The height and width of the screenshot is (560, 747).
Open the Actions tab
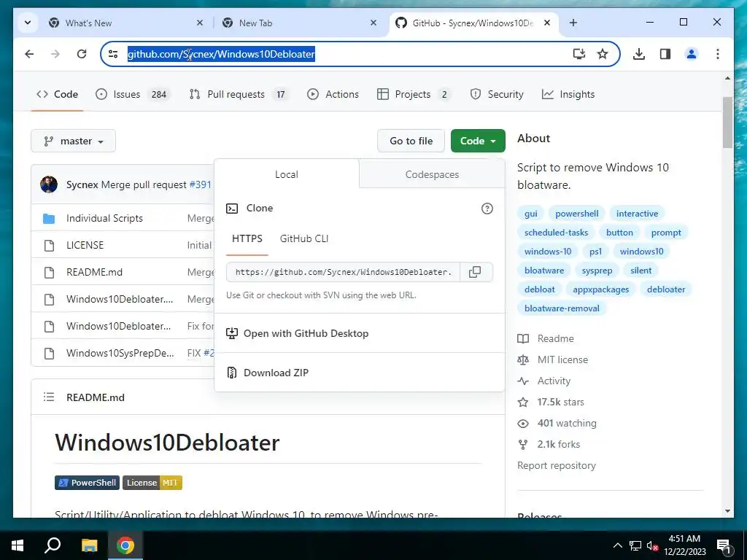coord(333,94)
